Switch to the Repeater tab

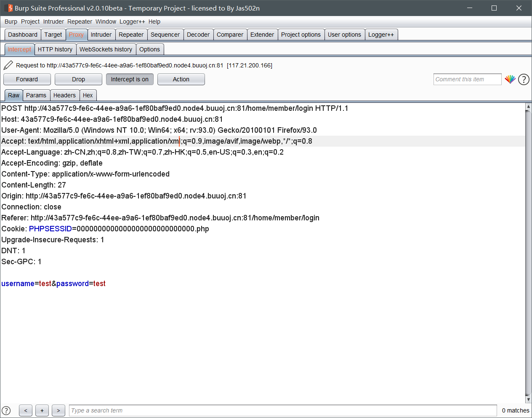pos(131,35)
